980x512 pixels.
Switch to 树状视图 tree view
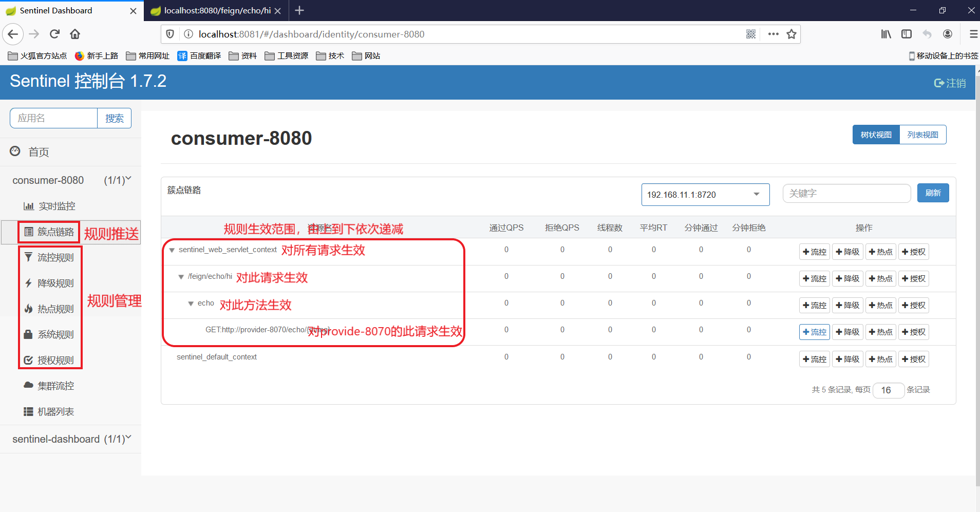click(876, 135)
